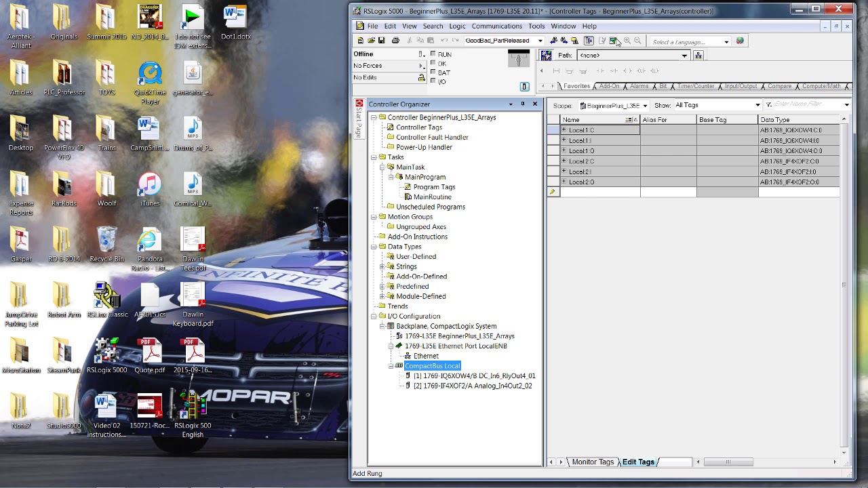Select Controller Tags in the organizer
868x488 pixels.
[418, 127]
